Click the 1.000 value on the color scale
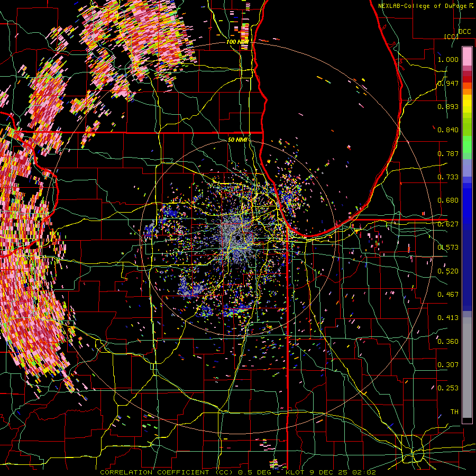Image resolution: width=476 pixels, height=476 pixels. [x=448, y=59]
